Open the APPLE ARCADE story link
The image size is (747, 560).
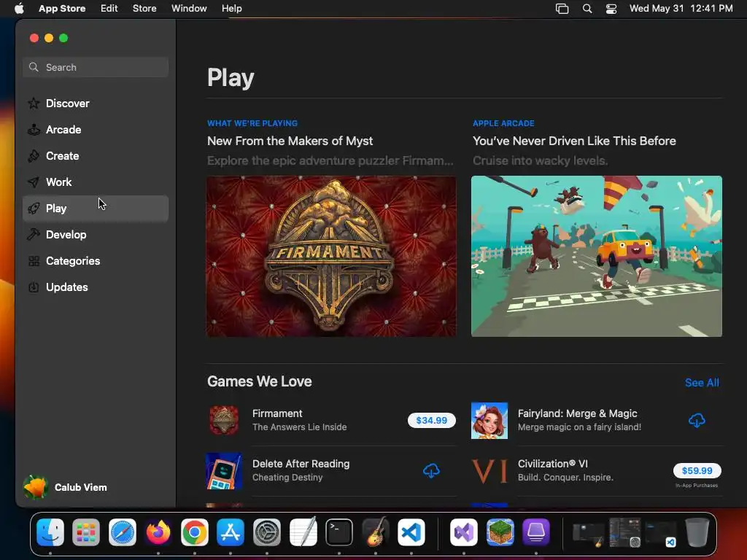point(503,123)
